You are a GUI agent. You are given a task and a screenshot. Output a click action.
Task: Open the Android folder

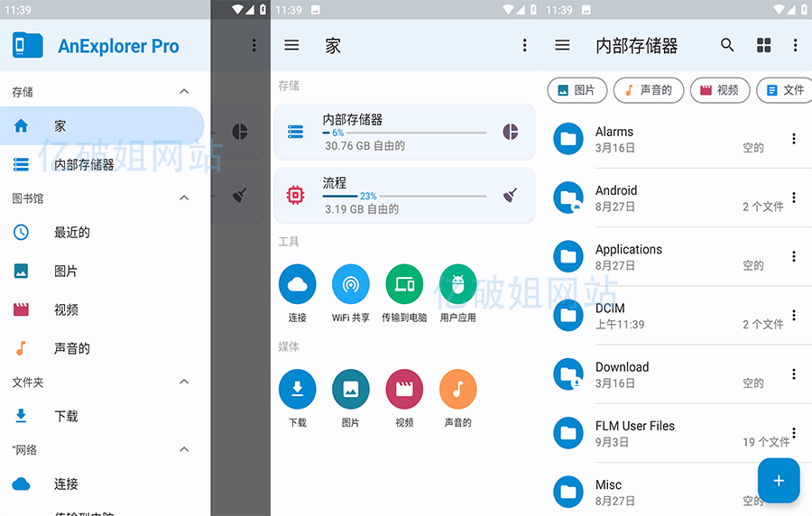coord(677,198)
